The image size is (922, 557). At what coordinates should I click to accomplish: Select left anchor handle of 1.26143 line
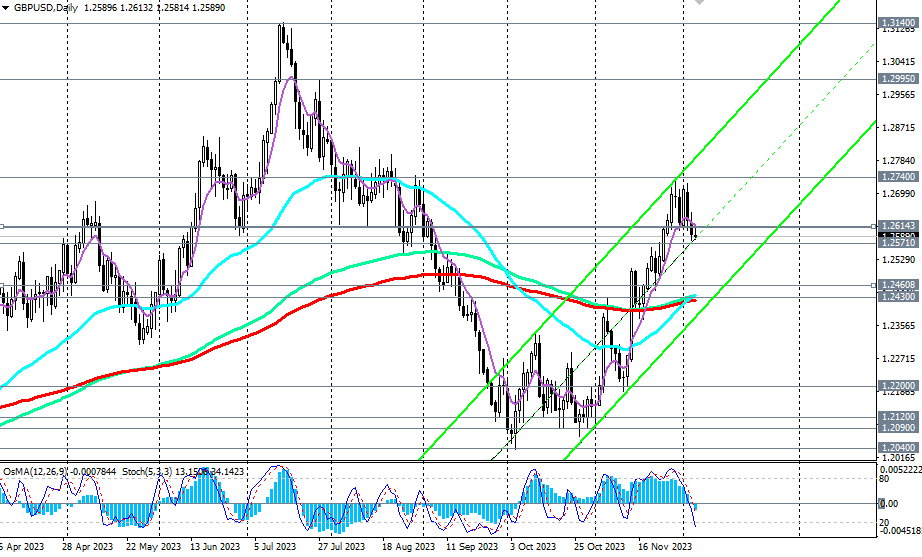point(2,226)
